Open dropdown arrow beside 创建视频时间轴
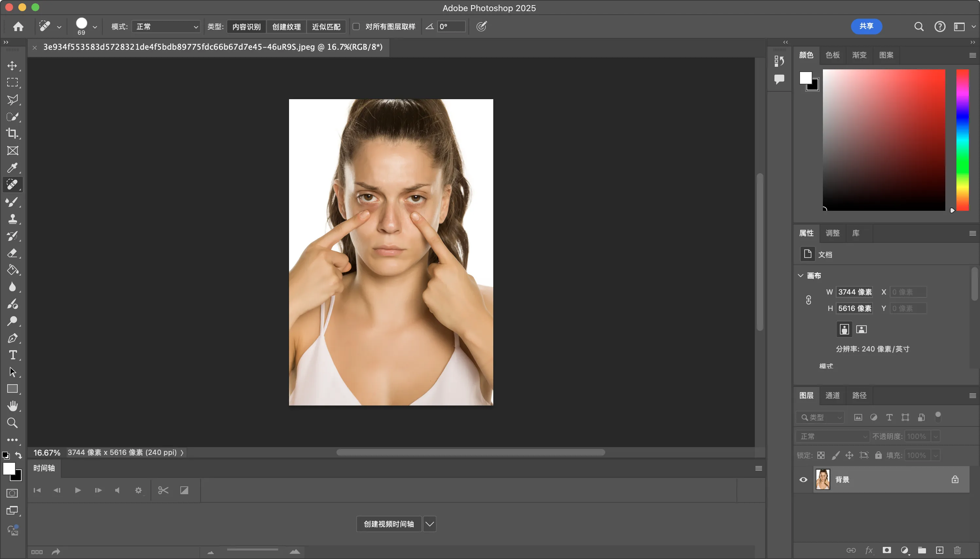This screenshot has height=559, width=980. pyautogui.click(x=429, y=524)
